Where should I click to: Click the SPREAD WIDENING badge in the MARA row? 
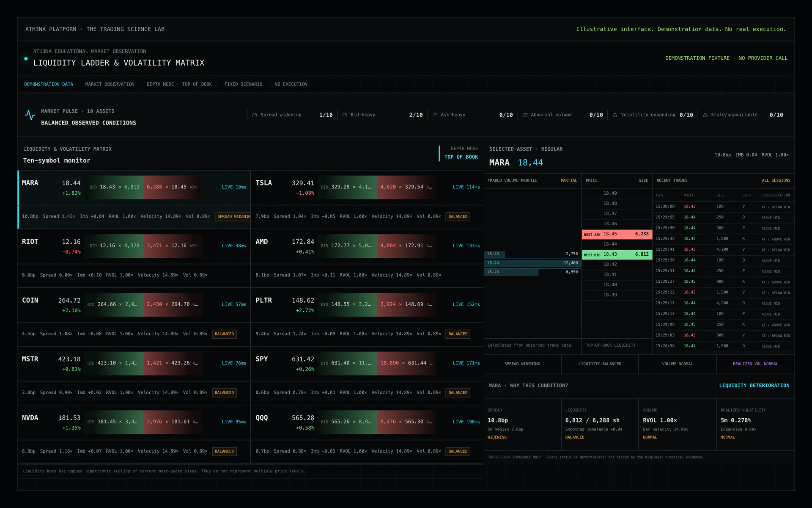pos(233,217)
